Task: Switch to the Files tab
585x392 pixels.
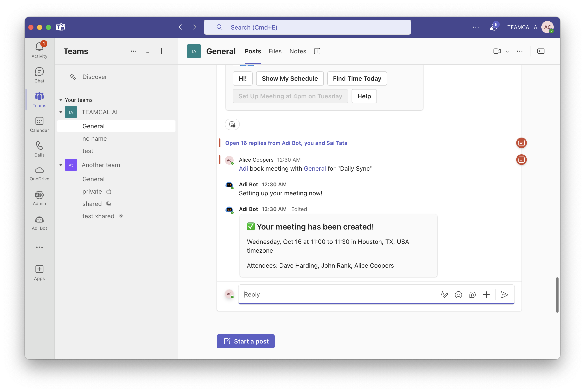Action: (x=275, y=51)
